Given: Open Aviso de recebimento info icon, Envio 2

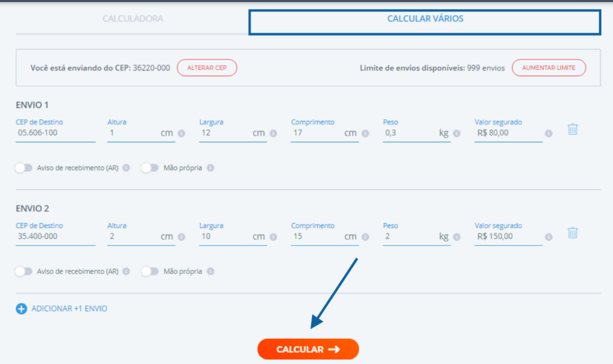Looking at the screenshot, I should pyautogui.click(x=126, y=271).
